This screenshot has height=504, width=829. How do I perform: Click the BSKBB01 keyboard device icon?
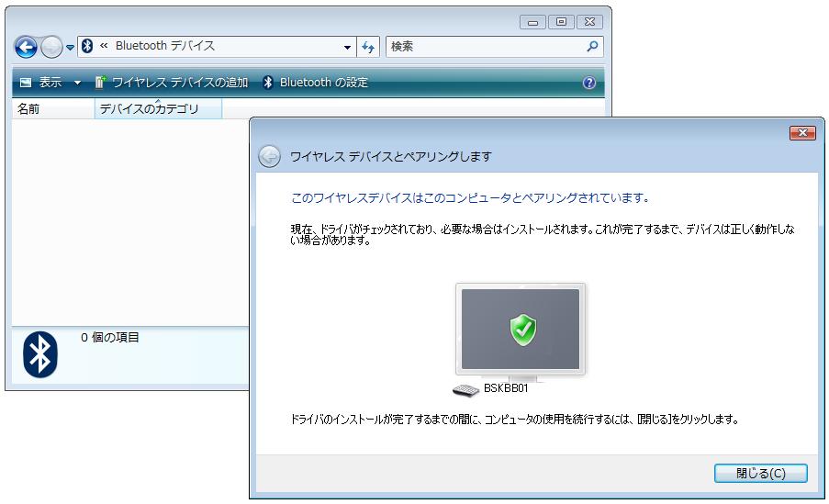coord(466,389)
